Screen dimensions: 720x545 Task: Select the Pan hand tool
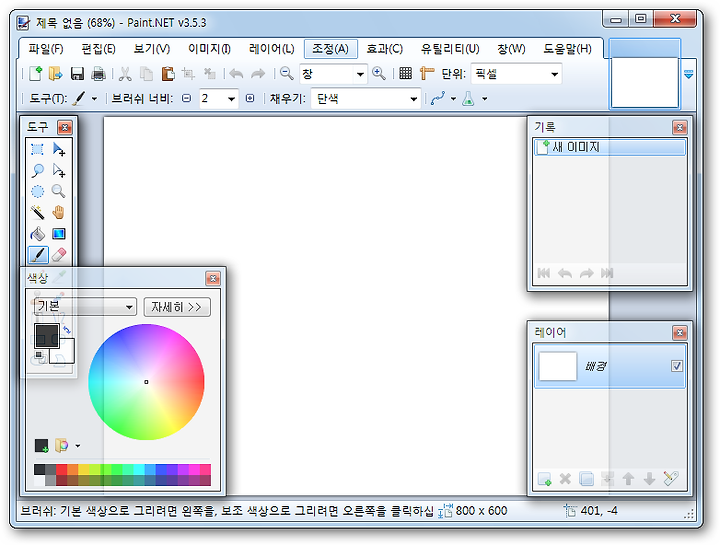click(x=58, y=213)
